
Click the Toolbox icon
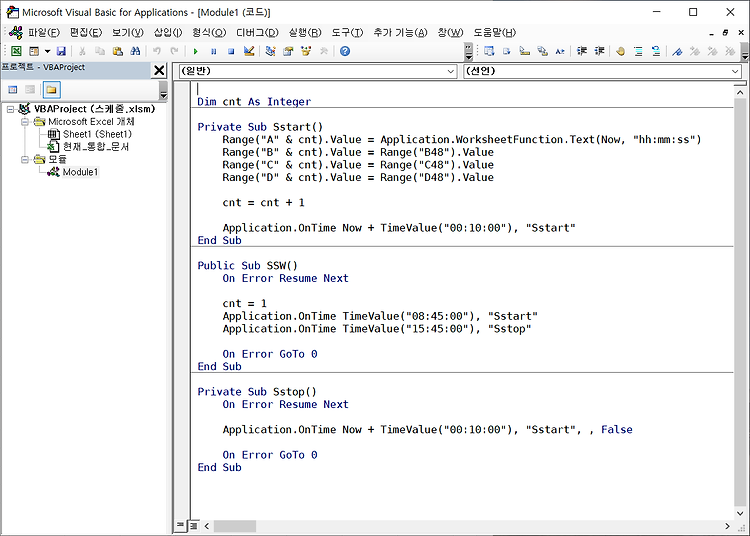[x=324, y=51]
